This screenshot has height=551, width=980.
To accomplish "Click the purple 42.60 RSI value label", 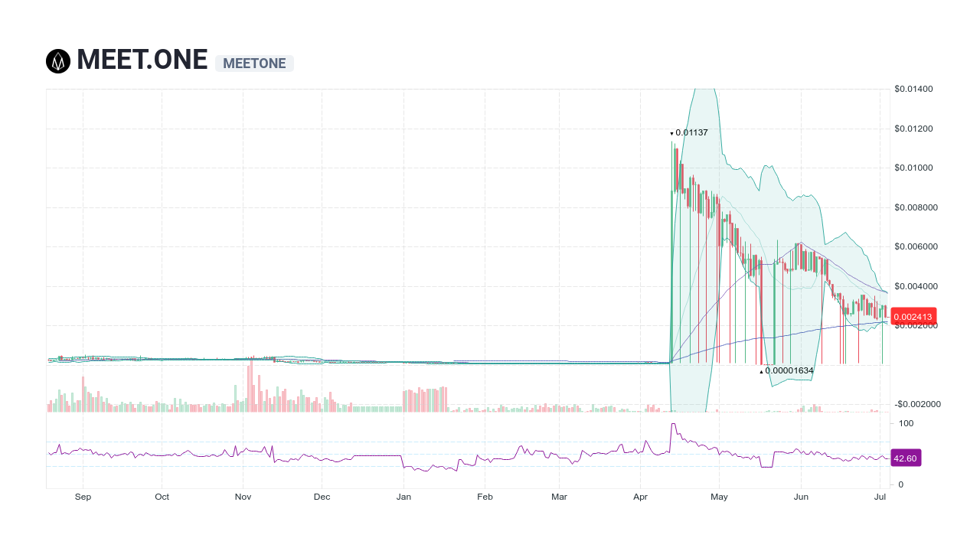I will (x=906, y=458).
